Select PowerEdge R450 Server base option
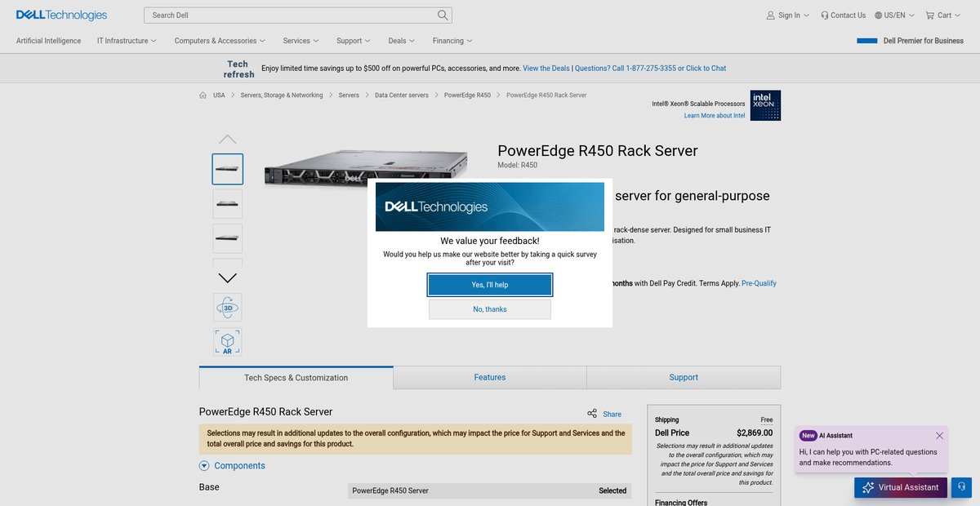Viewport: 980px width, 506px height. click(x=489, y=490)
